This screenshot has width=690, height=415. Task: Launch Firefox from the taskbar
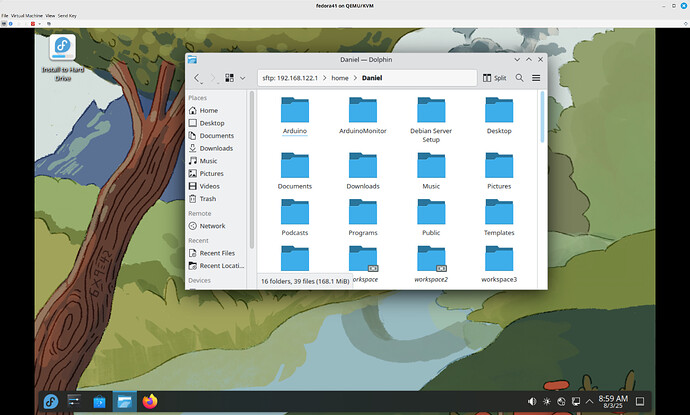[149, 401]
